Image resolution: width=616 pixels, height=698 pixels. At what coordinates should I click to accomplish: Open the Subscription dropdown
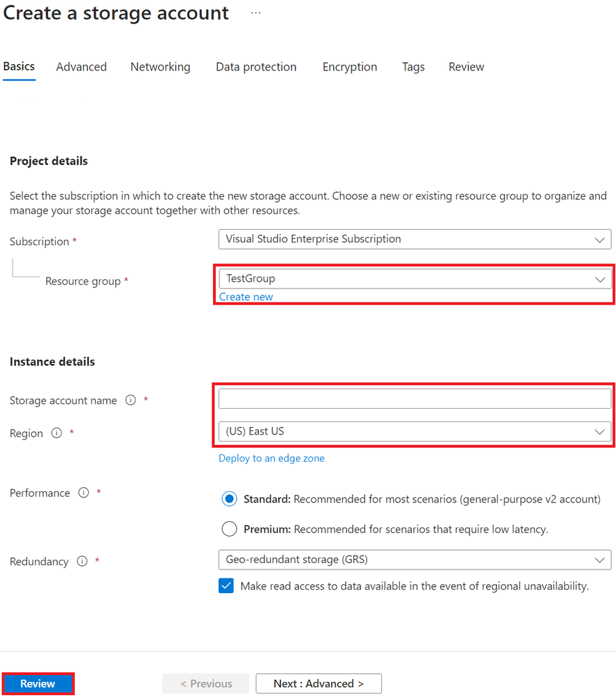click(415, 239)
